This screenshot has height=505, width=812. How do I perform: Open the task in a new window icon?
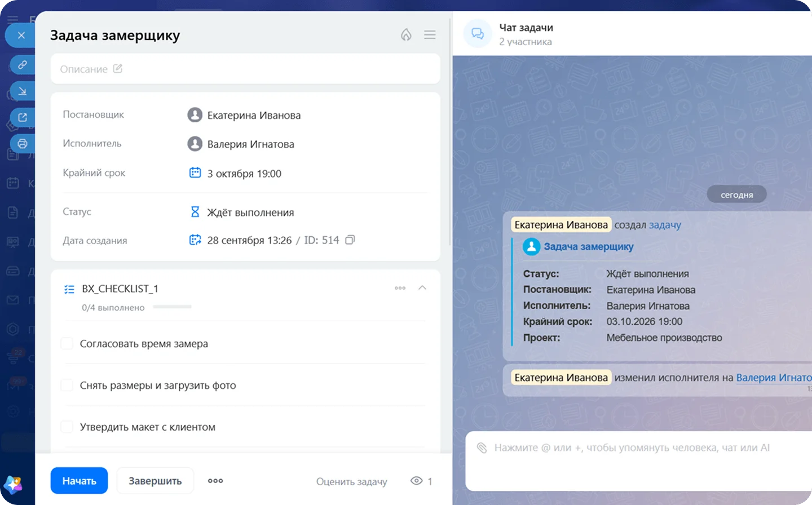tap(23, 117)
